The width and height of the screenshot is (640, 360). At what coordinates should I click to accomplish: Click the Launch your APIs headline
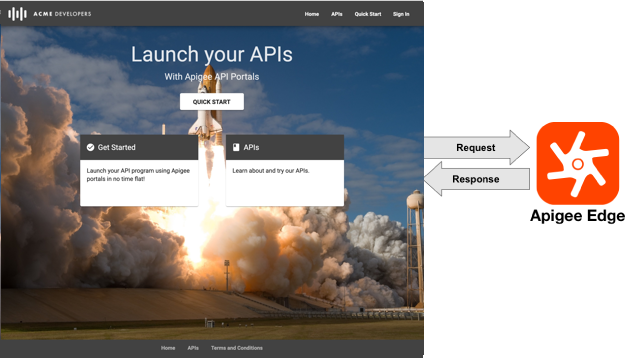coord(212,54)
